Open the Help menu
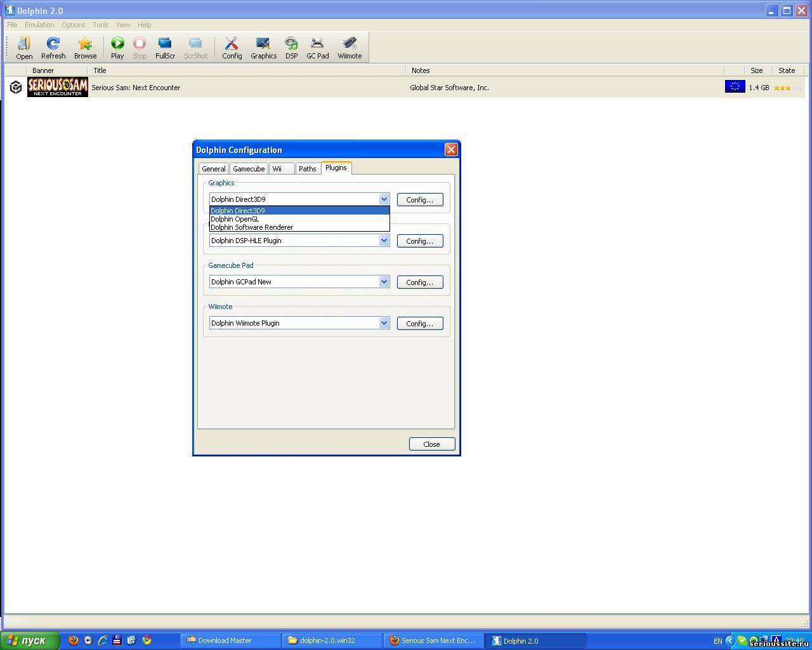Screen dimensions: 812x650 click(145, 25)
